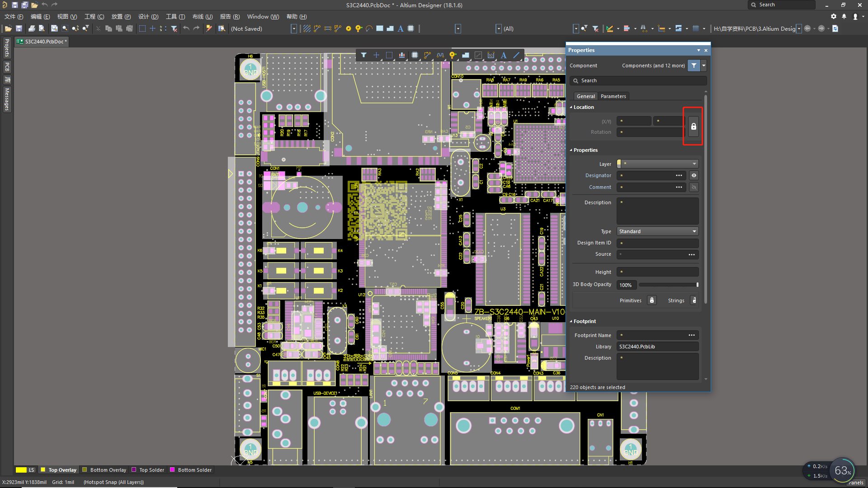Open the 设计 (D) menu
This screenshot has width=868, height=488.
(x=148, y=17)
